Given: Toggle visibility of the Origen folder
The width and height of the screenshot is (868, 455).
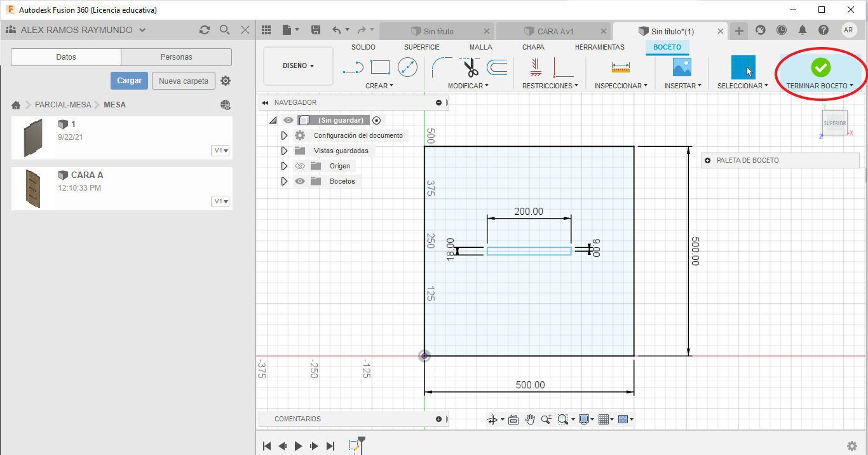Looking at the screenshot, I should point(300,166).
